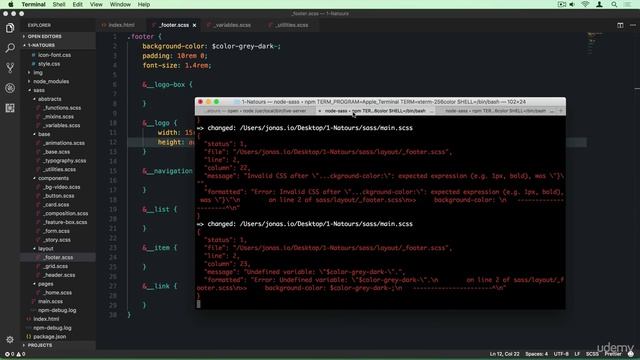This screenshot has height=360, width=640.
Task: Open the editor more actions ellipsis
Action: pyautogui.click(x=633, y=25)
